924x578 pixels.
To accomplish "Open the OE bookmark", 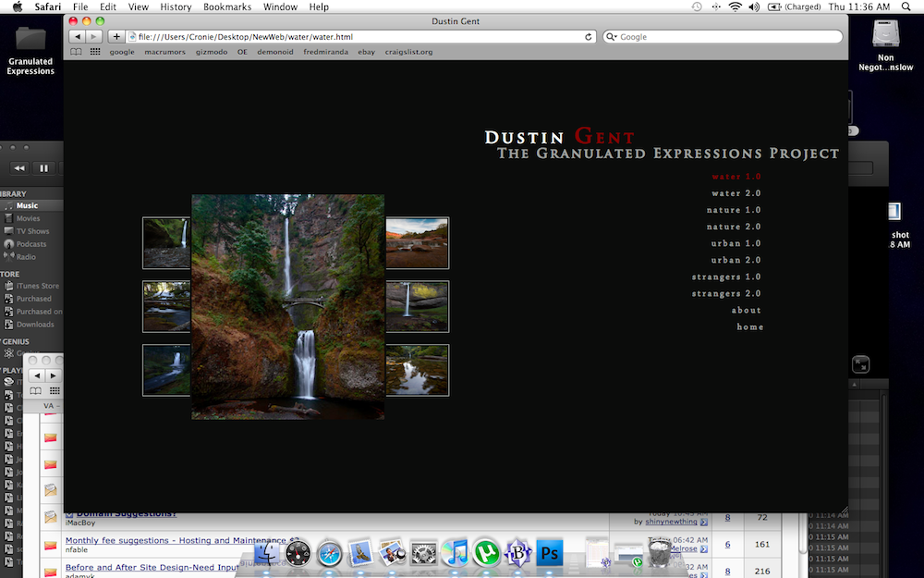I will pos(242,52).
